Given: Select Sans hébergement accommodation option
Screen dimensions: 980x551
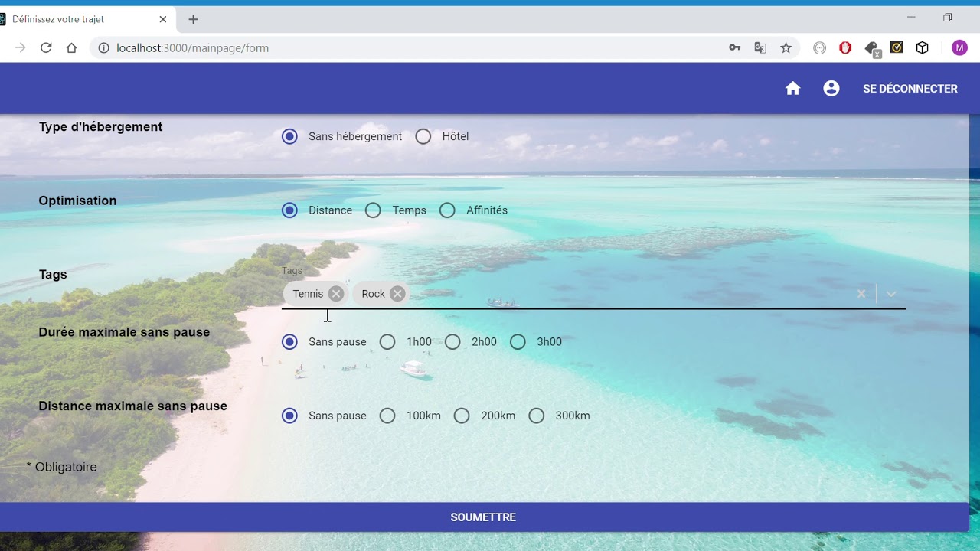Looking at the screenshot, I should tap(289, 136).
